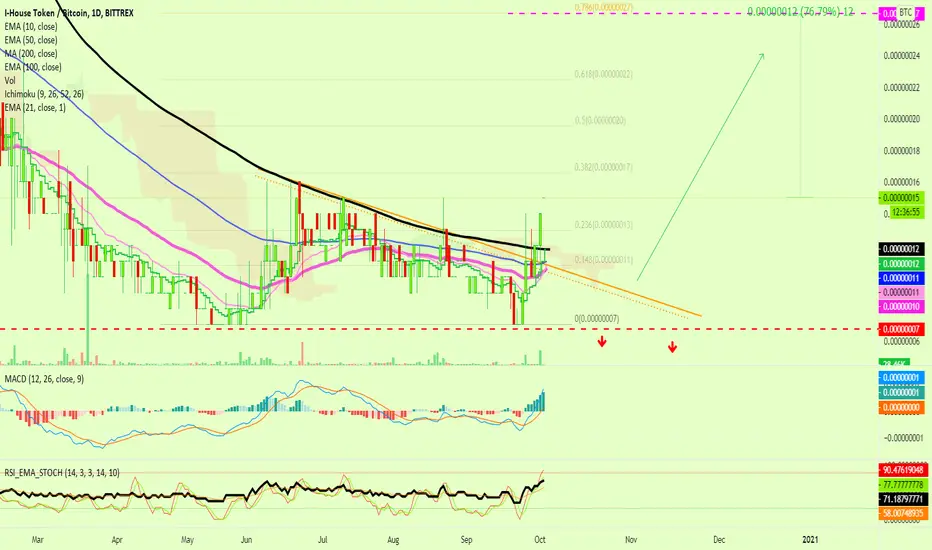Viewport: 932px width, 550px height.
Task: Click the magenta 0.00000010 price tag
Action: [x=901, y=306]
